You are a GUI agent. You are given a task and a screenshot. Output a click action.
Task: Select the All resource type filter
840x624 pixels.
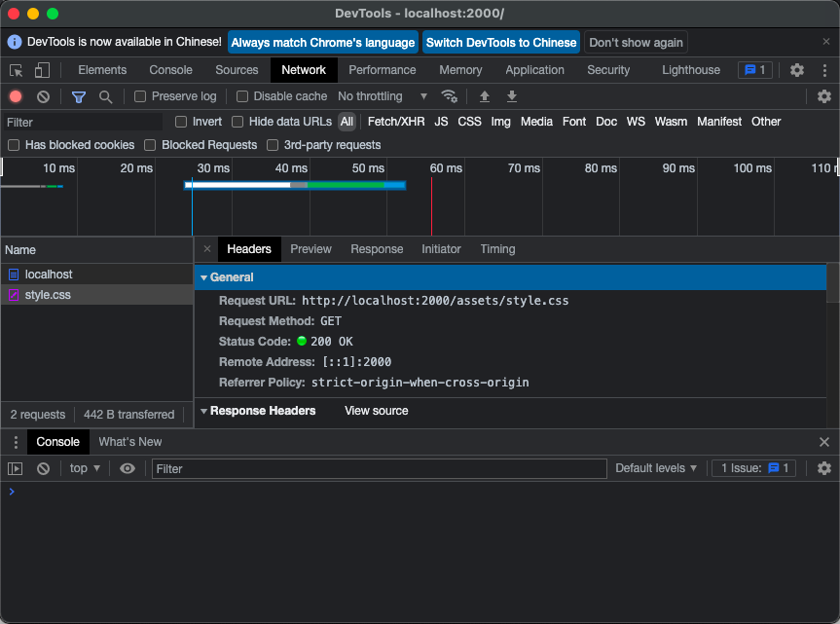(x=347, y=122)
